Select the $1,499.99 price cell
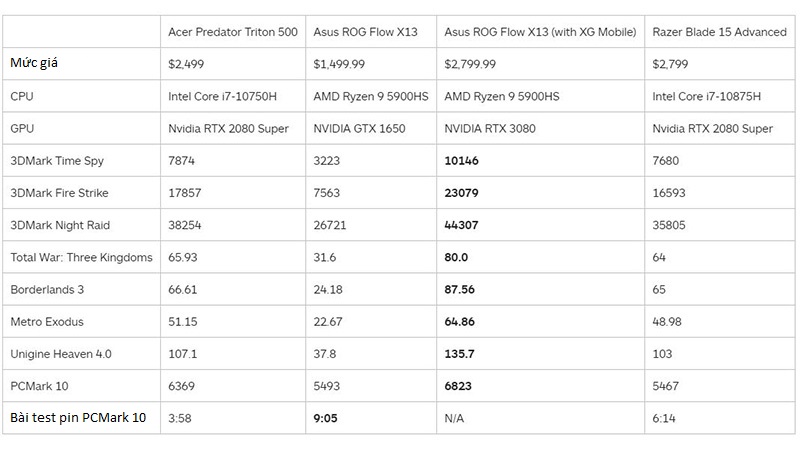800x450 pixels. (339, 64)
